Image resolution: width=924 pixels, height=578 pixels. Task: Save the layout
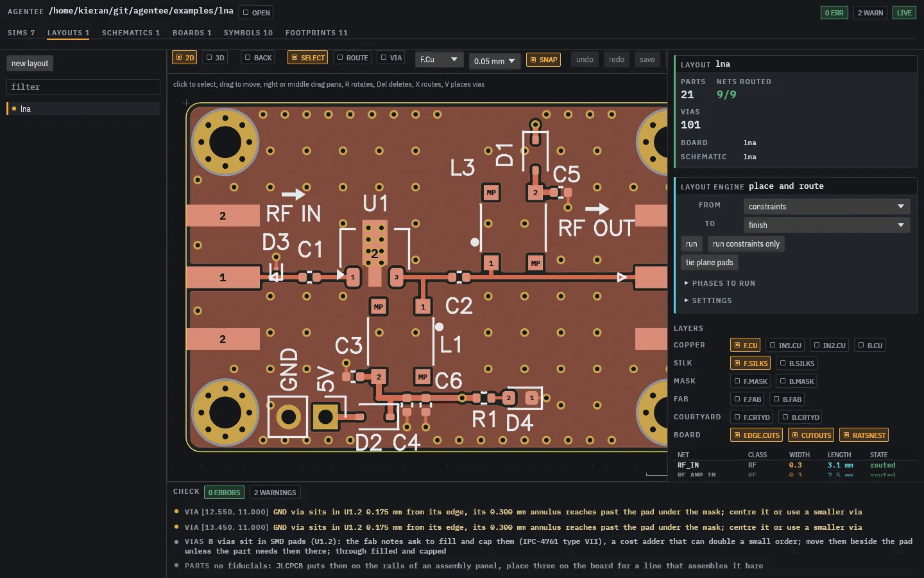[x=647, y=60]
